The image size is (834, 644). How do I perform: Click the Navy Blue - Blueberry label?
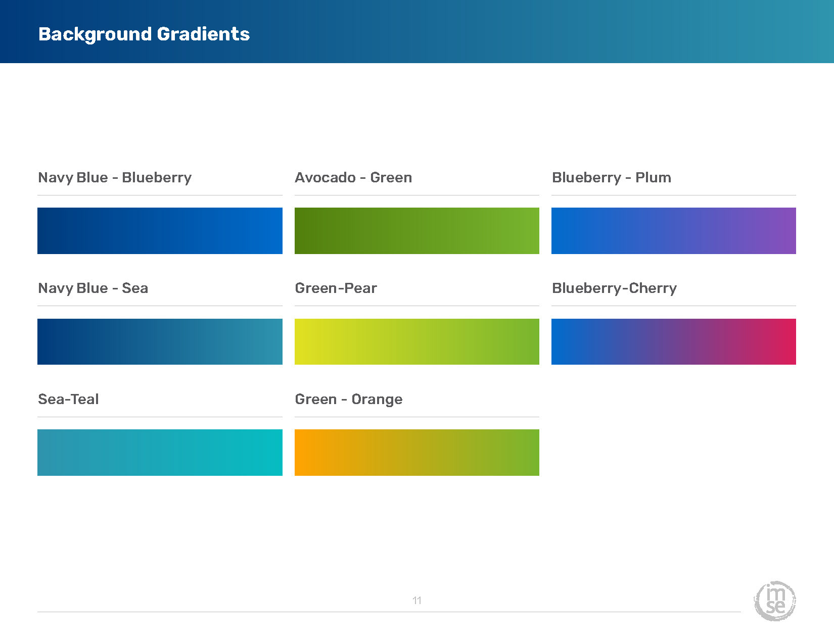pyautogui.click(x=115, y=178)
